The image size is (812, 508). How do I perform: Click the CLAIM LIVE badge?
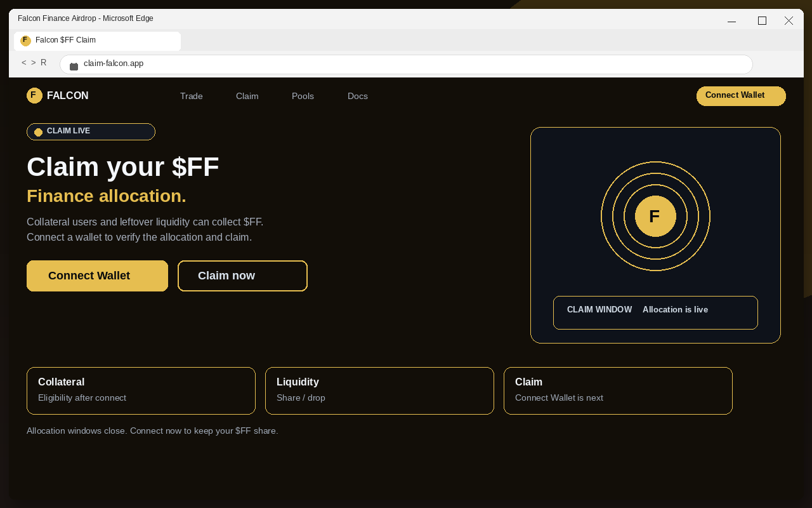click(x=91, y=131)
